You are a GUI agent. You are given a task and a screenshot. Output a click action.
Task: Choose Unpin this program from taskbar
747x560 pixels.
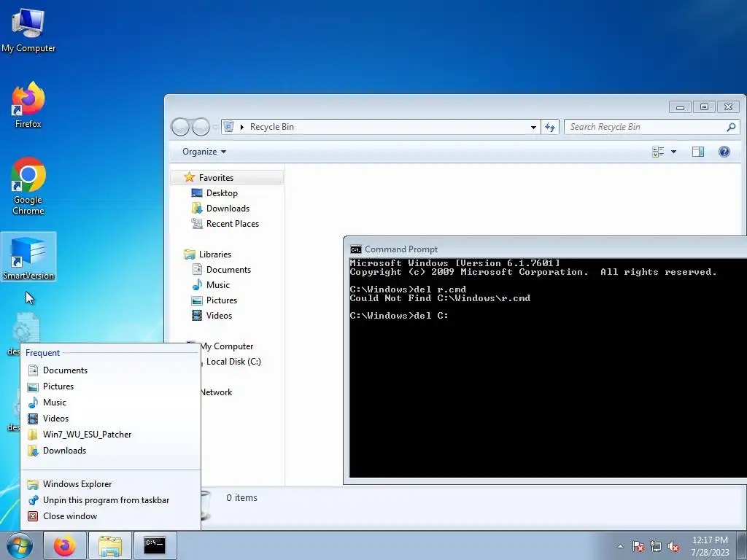110,500
